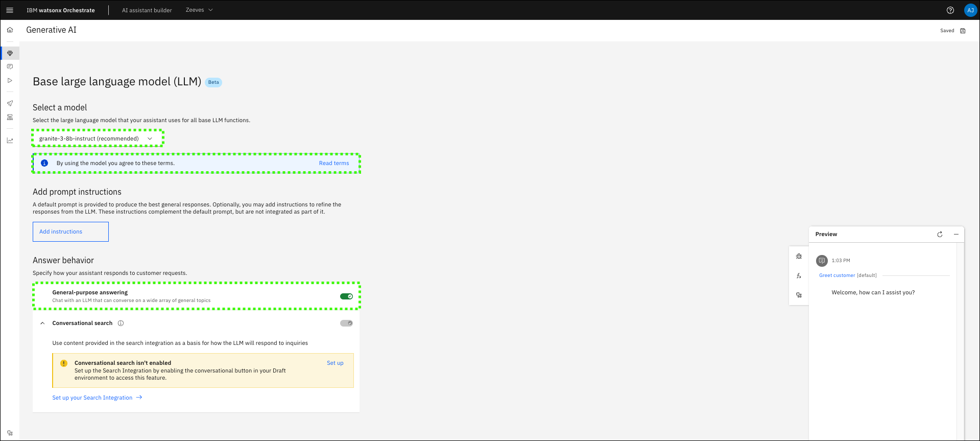This screenshot has width=980, height=441.
Task: Open the Zeeves assistant switcher dropdown
Action: [199, 10]
